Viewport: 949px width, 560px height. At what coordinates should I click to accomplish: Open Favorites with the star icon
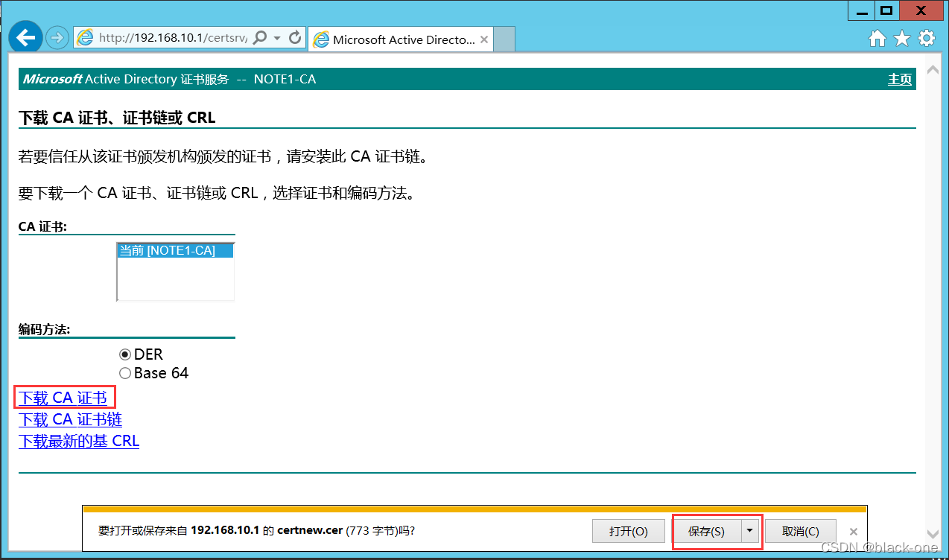(x=902, y=38)
